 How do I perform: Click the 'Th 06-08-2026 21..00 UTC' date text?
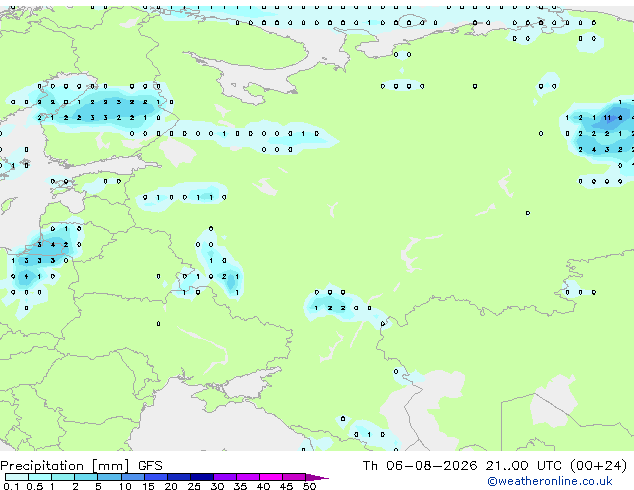coord(464,465)
